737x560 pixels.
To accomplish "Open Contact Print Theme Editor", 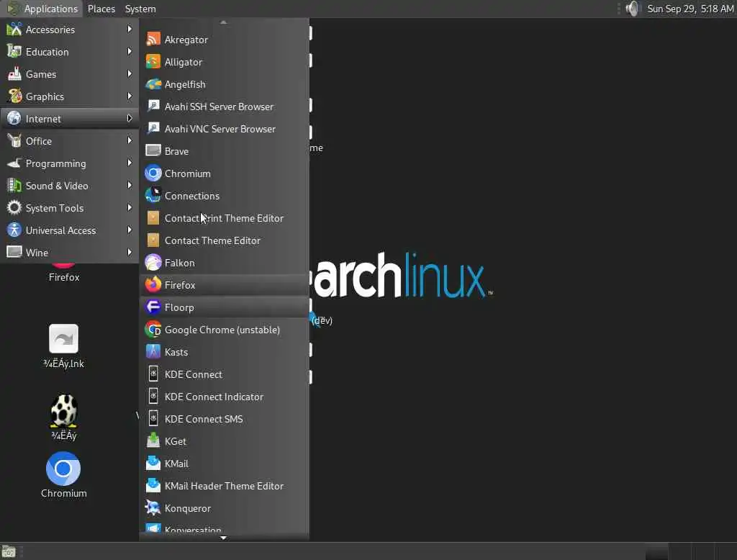I will [x=225, y=218].
